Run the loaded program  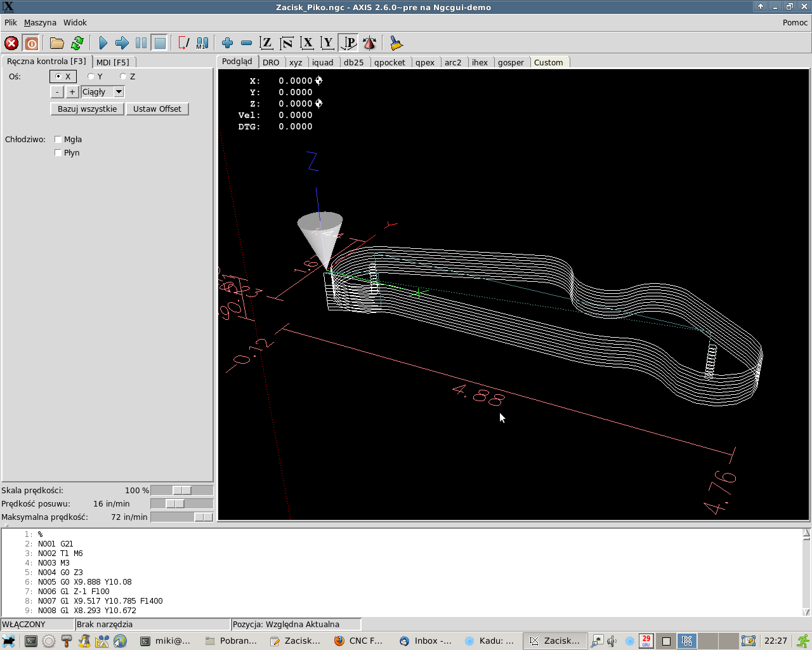click(x=103, y=43)
